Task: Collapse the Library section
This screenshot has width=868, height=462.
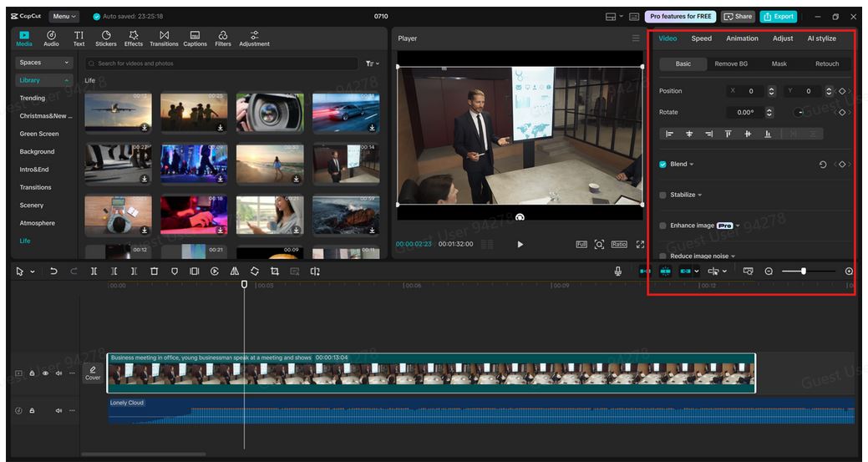Action: (x=67, y=80)
